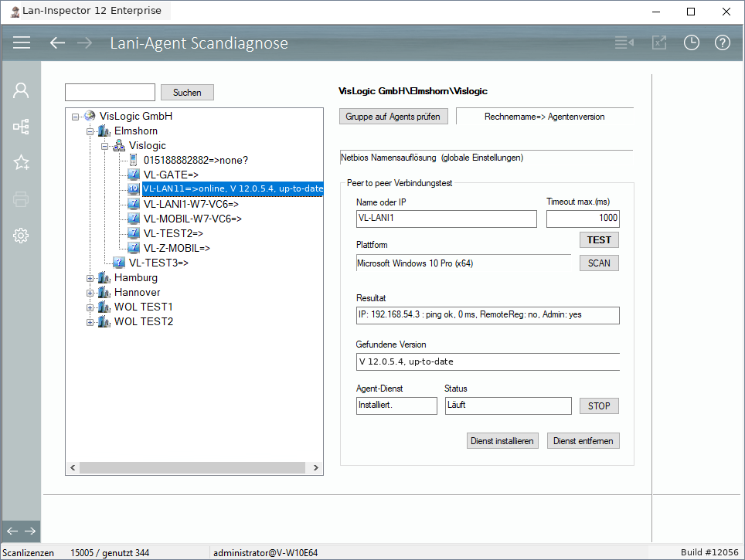This screenshot has width=745, height=560.
Task: Click the globe icon of VisLogic GmbH
Action: [x=90, y=116]
